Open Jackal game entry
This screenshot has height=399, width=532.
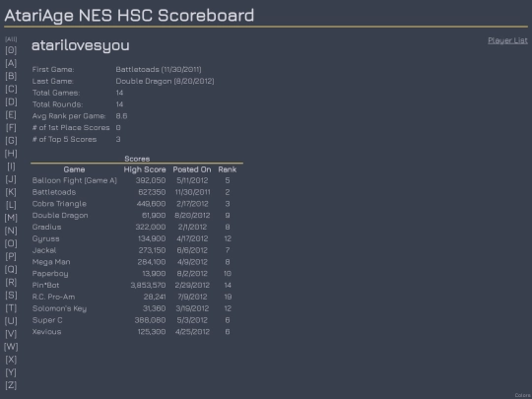pos(44,250)
